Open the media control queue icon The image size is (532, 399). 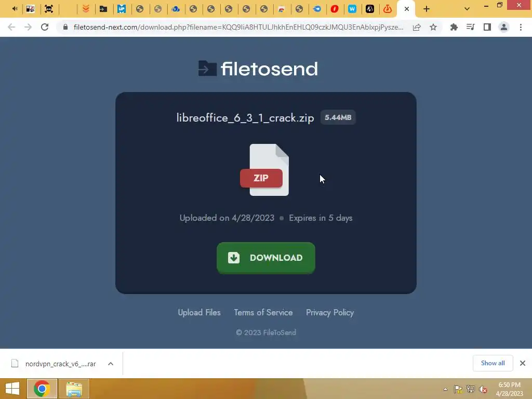(470, 27)
